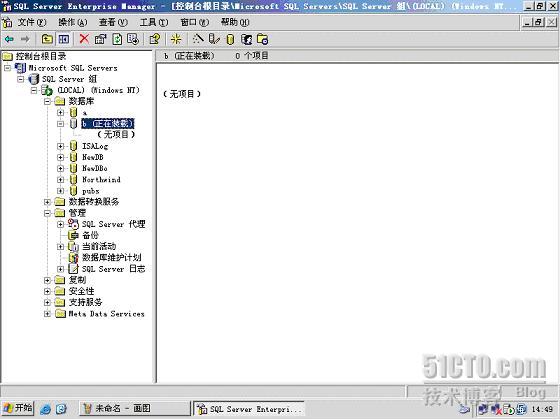
Task: Toggle the console tree show/hide icon
Action: (x=64, y=39)
